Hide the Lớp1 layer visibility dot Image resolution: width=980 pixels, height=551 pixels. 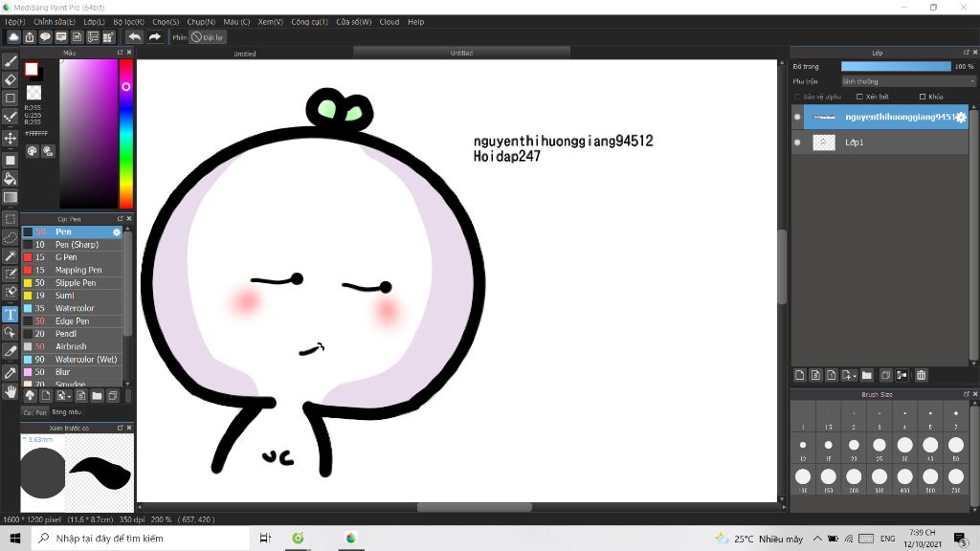coord(797,143)
